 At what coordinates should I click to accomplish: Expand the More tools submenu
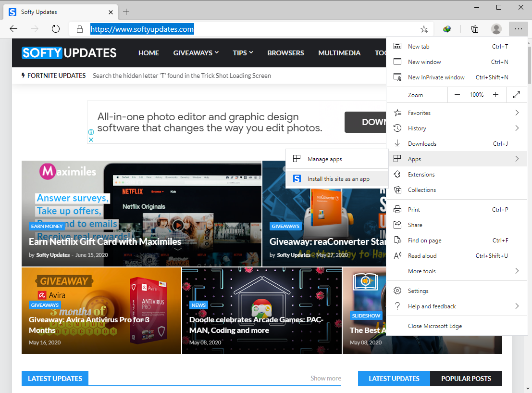(x=457, y=271)
